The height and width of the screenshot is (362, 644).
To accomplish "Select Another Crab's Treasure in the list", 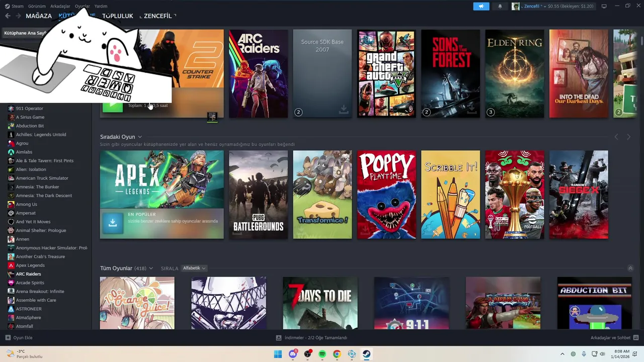I will 40,256.
